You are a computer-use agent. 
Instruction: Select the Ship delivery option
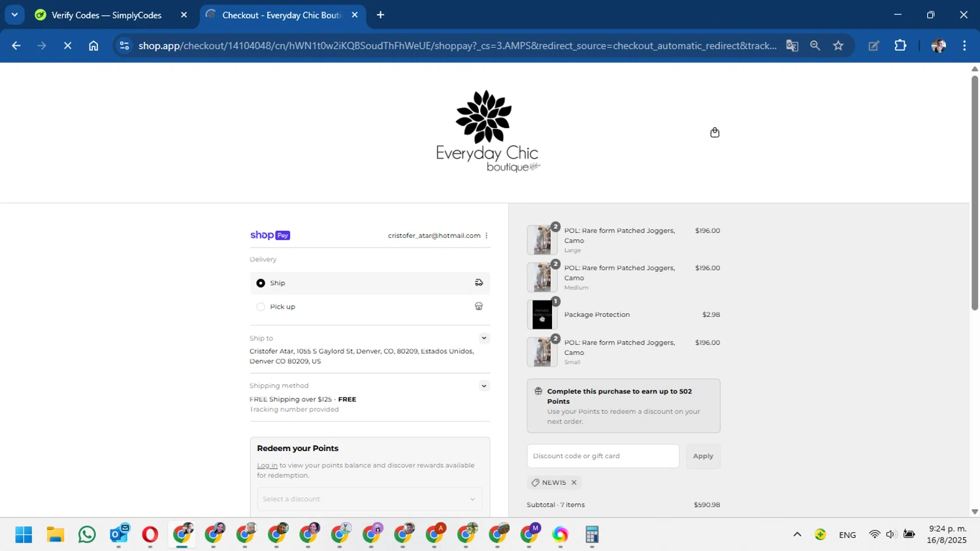point(370,283)
